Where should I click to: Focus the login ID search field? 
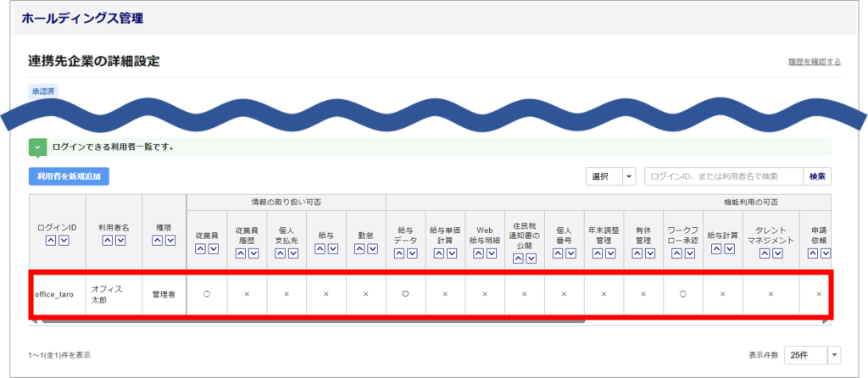pos(723,176)
